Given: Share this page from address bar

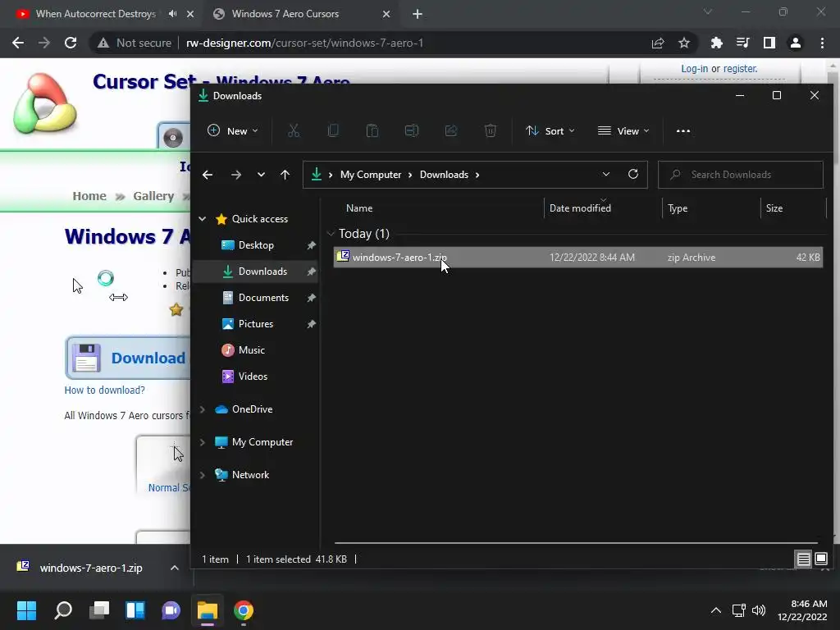Looking at the screenshot, I should pyautogui.click(x=658, y=43).
